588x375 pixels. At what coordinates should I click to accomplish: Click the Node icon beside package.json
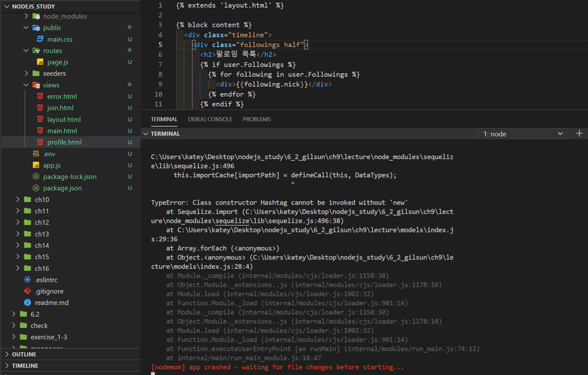(36, 188)
